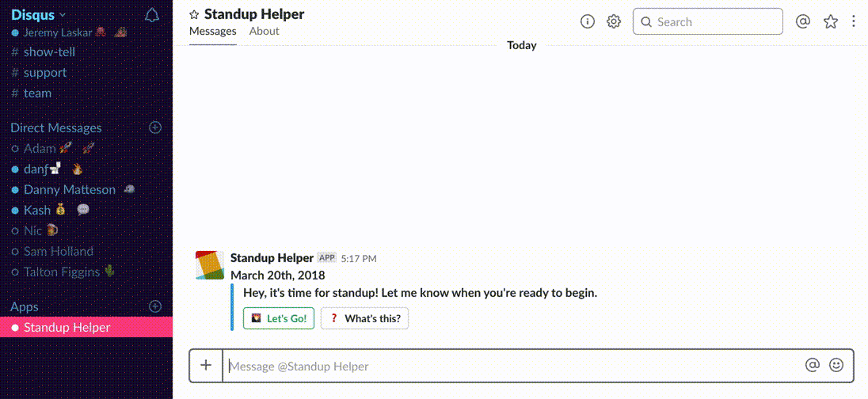Click the Apps section header

(x=25, y=306)
